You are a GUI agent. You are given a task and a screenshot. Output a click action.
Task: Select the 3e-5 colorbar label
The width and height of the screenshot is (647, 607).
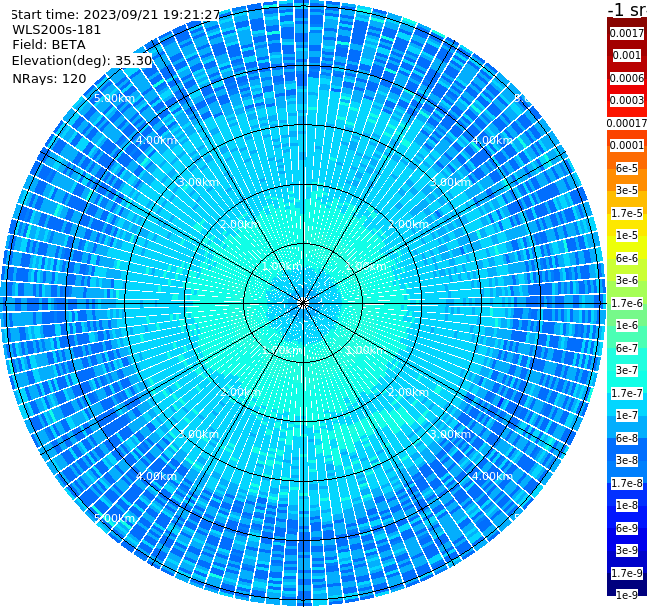(627, 190)
